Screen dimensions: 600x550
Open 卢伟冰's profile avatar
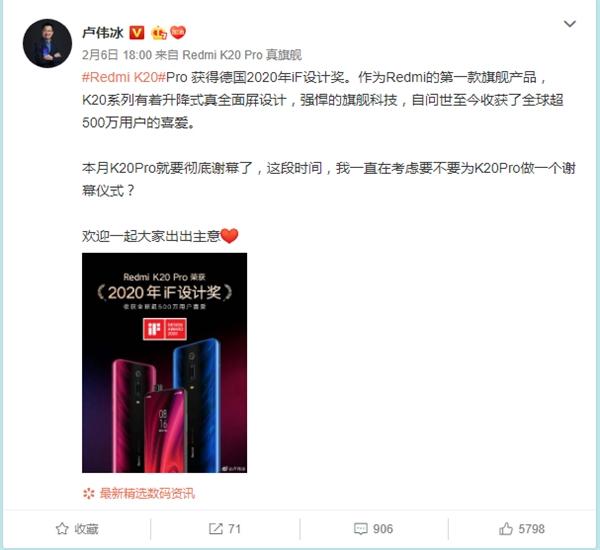[x=47, y=43]
